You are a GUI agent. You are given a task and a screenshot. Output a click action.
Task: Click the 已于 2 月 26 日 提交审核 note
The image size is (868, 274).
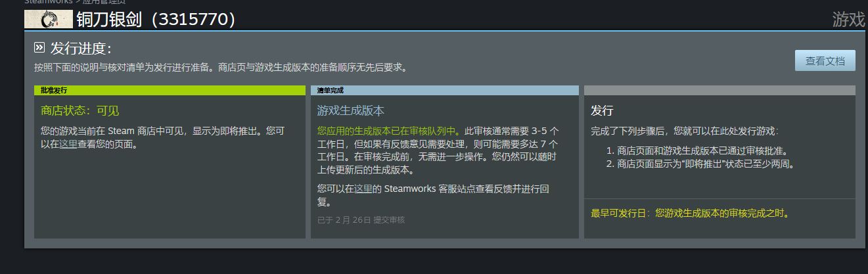point(361,220)
